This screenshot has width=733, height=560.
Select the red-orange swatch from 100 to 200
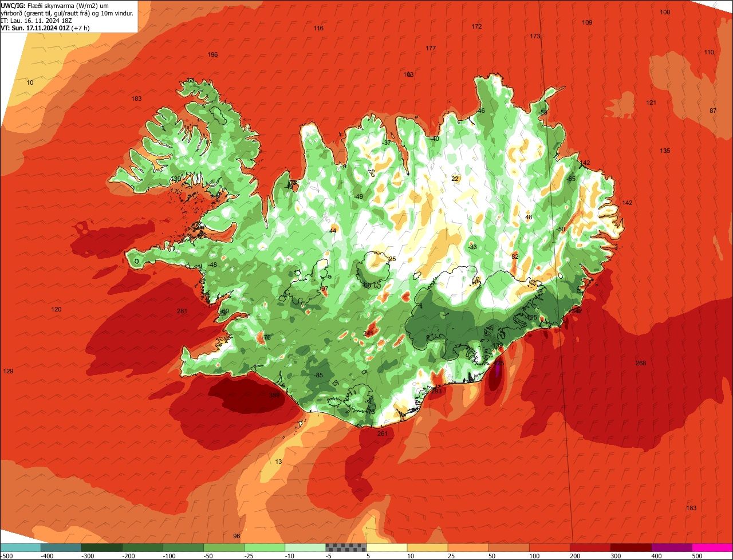[x=549, y=547]
